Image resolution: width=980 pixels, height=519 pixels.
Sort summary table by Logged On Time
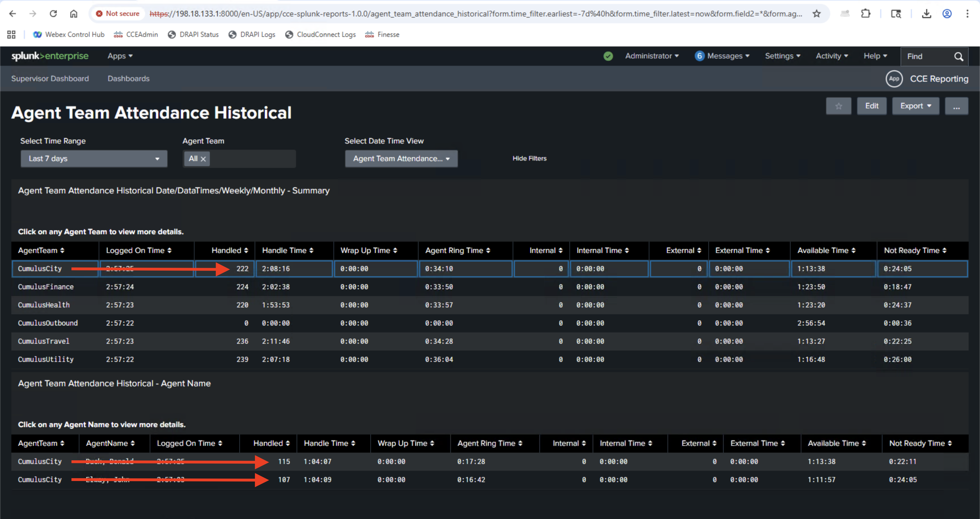pyautogui.click(x=138, y=250)
